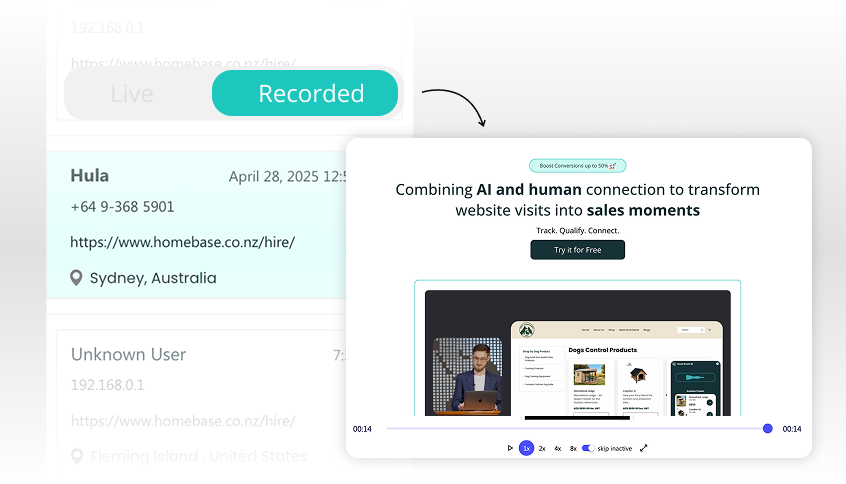Toggle the skip inactive switch
Viewport: 846px width, 484px height.
point(588,448)
